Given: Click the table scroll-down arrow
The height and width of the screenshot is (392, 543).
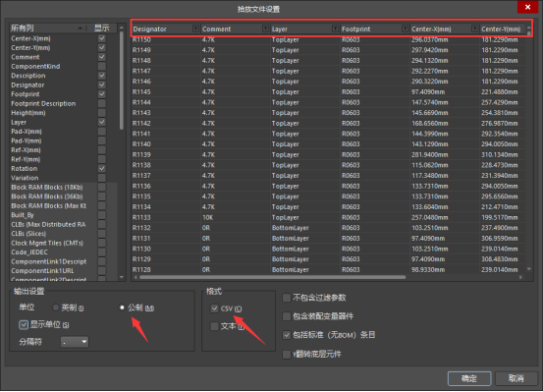Looking at the screenshot, I should click(x=529, y=269).
